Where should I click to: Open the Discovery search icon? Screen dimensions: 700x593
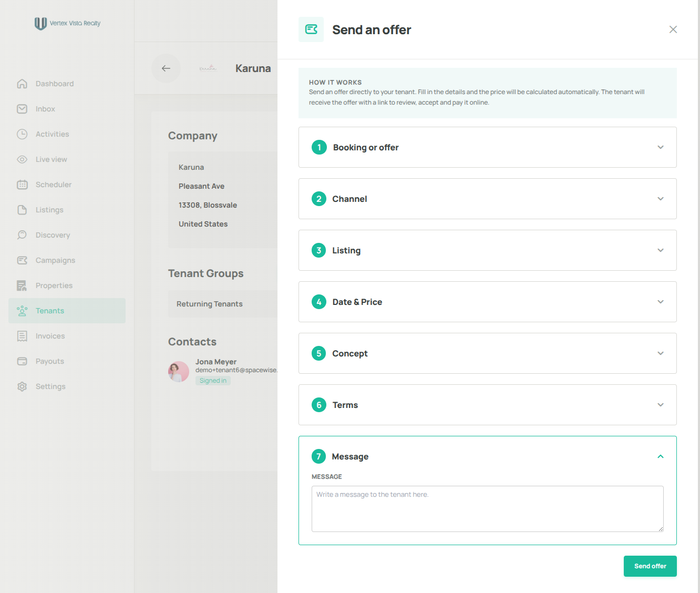click(22, 235)
